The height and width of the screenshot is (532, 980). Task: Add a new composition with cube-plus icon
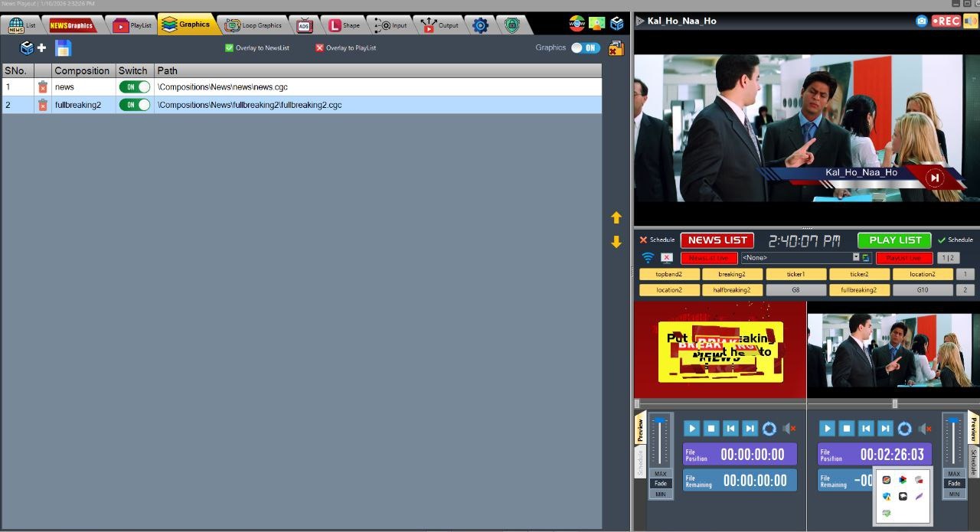[x=32, y=48]
